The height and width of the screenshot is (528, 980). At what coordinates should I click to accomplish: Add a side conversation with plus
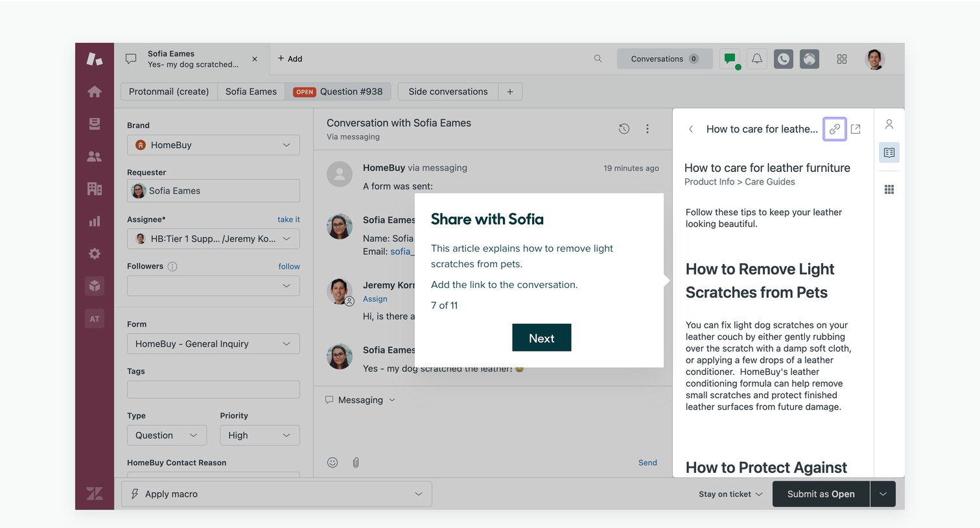point(510,91)
